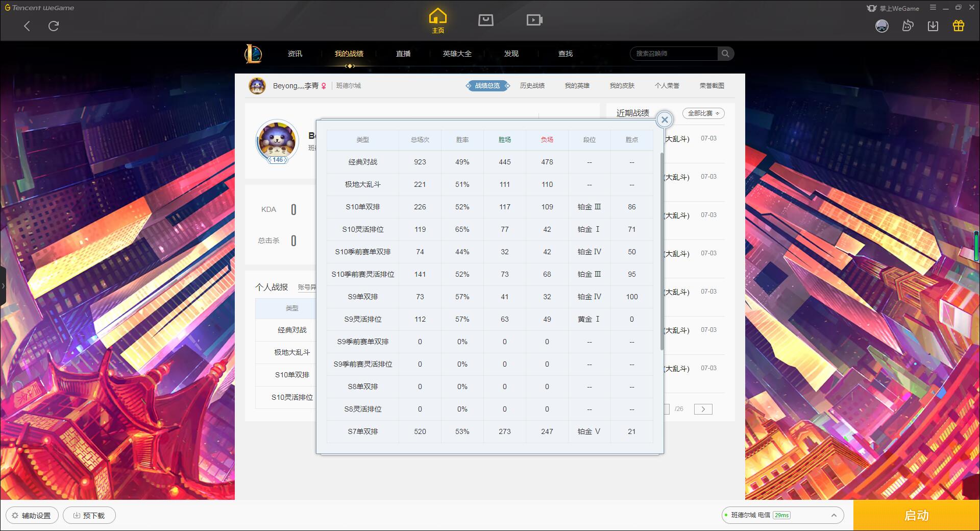Click 掌上WeGame mobile icon link

click(x=893, y=8)
